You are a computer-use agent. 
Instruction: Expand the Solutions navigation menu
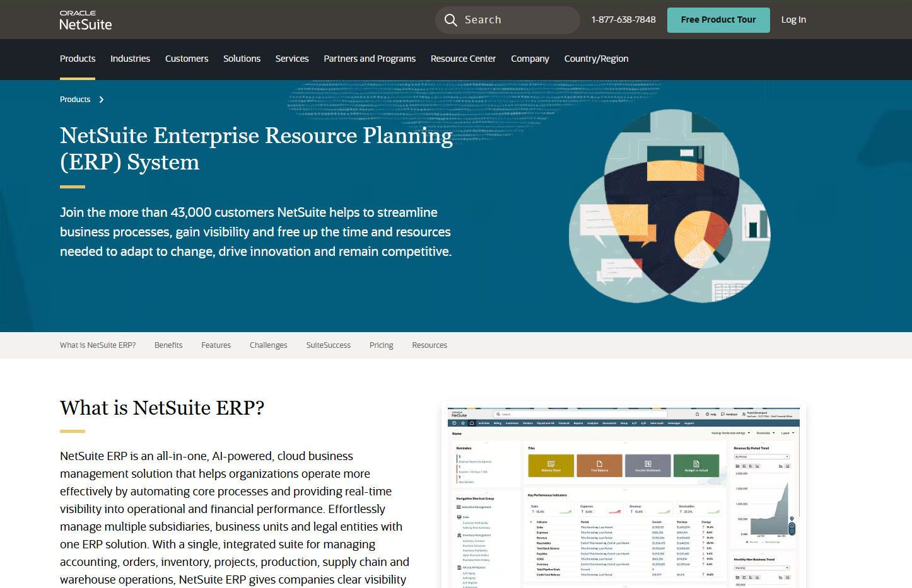tap(242, 59)
